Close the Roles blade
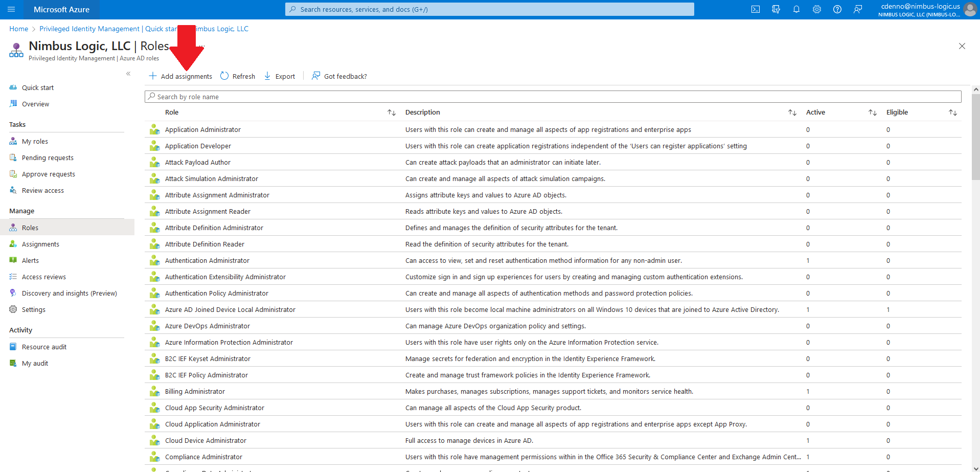The image size is (980, 472). (x=962, y=46)
